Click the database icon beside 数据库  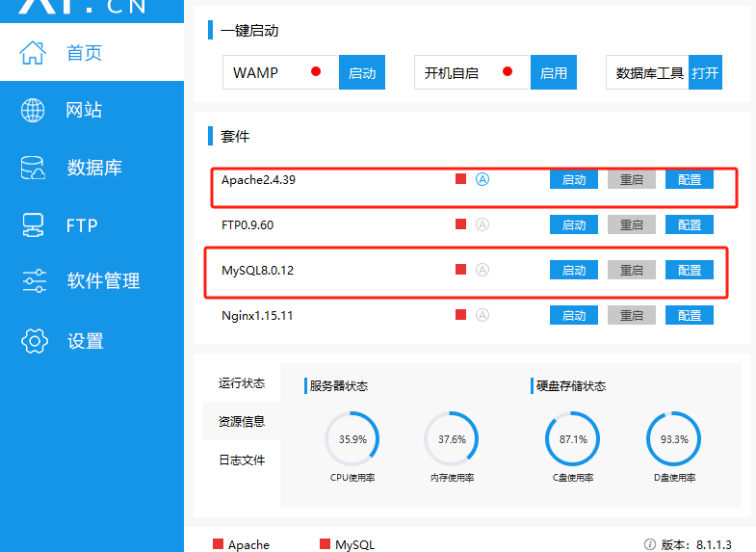[x=33, y=168]
